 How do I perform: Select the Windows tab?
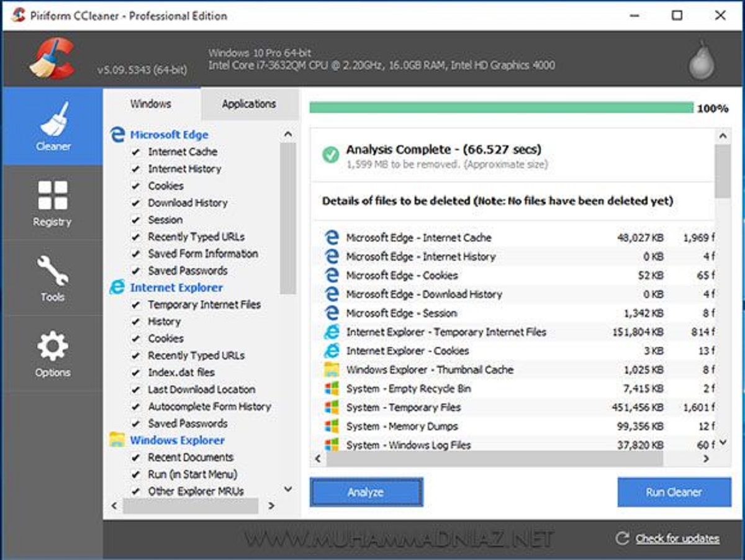[150, 104]
